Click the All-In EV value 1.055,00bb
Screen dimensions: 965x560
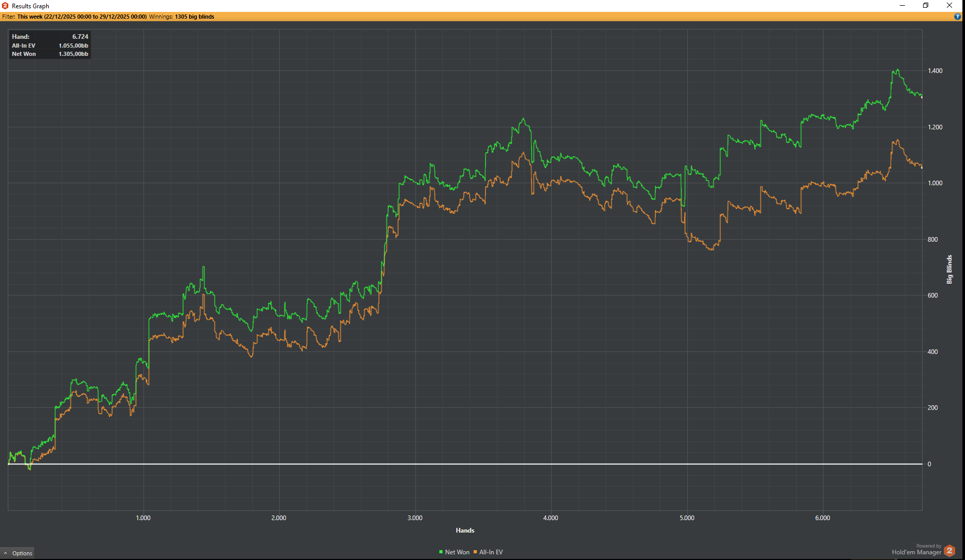(x=74, y=46)
